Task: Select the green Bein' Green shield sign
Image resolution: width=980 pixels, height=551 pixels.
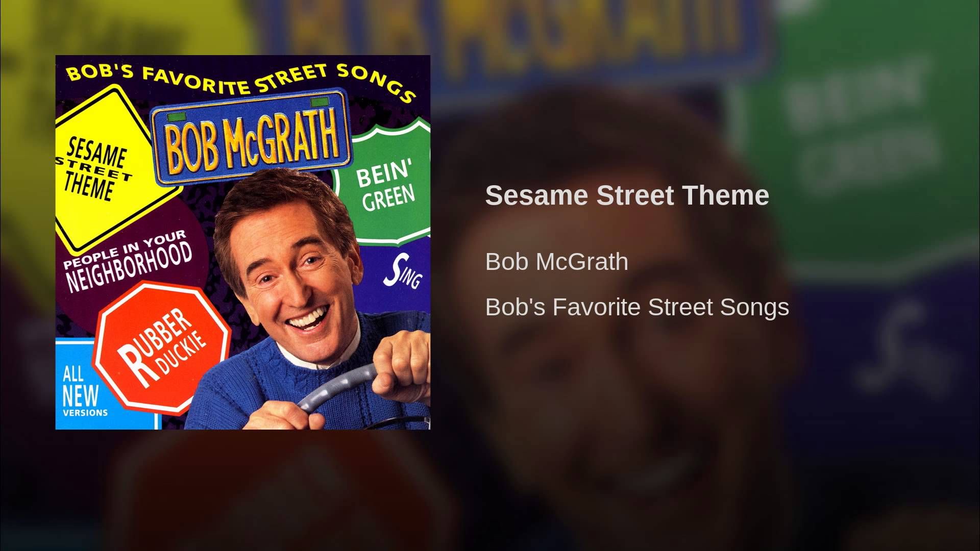Action: [x=385, y=185]
